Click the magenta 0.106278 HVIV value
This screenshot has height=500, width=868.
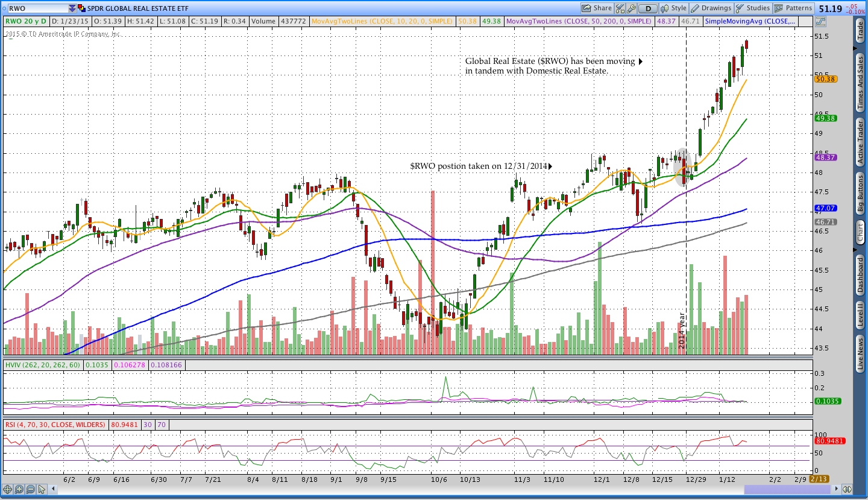click(x=130, y=365)
